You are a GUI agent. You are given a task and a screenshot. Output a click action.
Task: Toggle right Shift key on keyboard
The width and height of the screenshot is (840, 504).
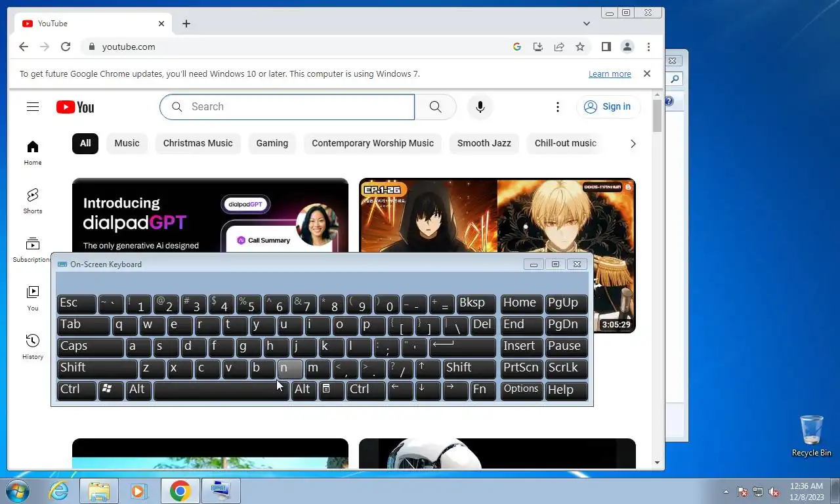point(469,368)
